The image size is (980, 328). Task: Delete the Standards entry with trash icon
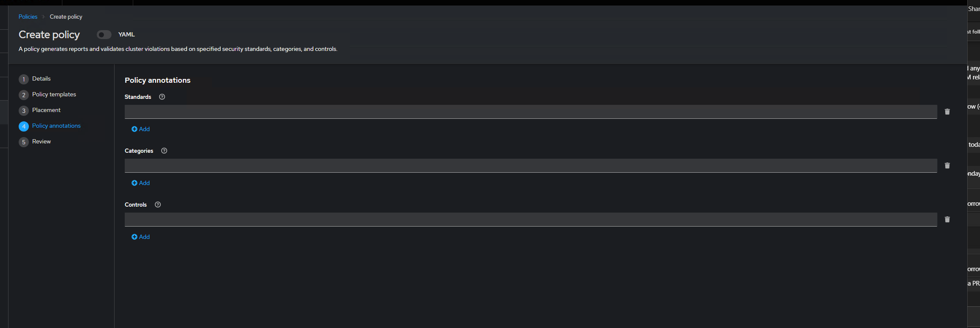947,112
